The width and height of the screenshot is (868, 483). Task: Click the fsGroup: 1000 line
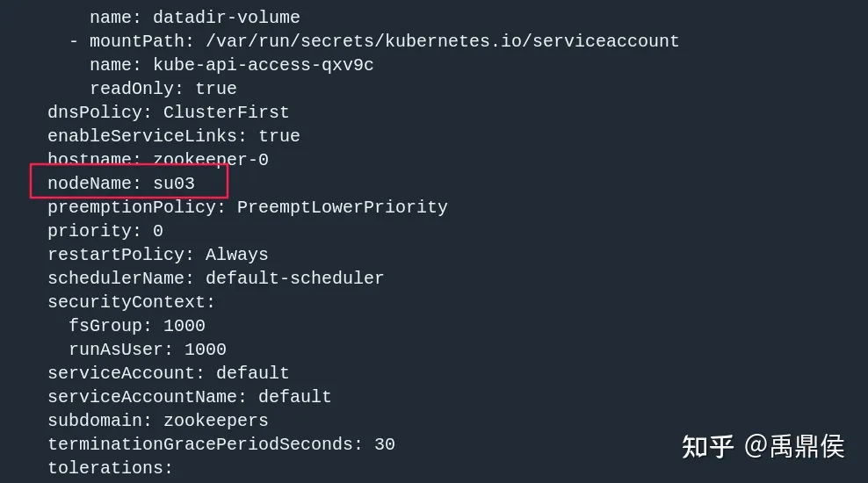pyautogui.click(x=137, y=326)
